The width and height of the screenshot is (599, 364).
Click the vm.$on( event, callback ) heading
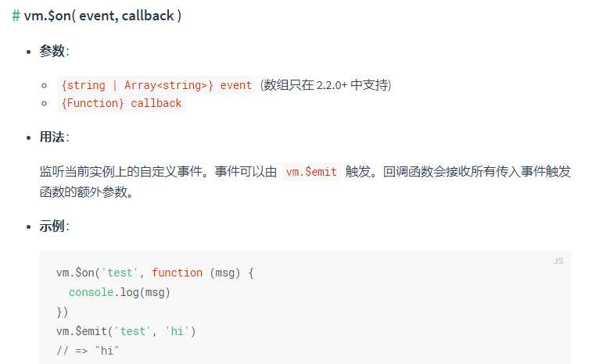click(102, 16)
